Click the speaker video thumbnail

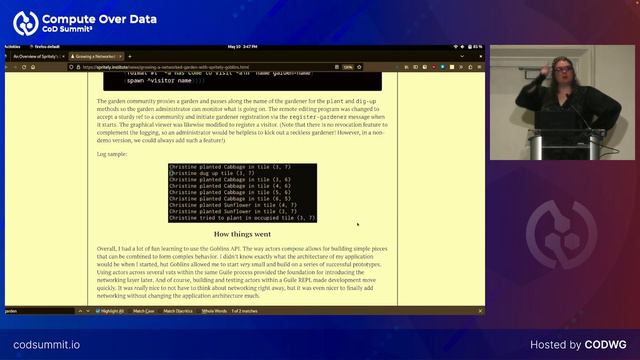click(562, 102)
